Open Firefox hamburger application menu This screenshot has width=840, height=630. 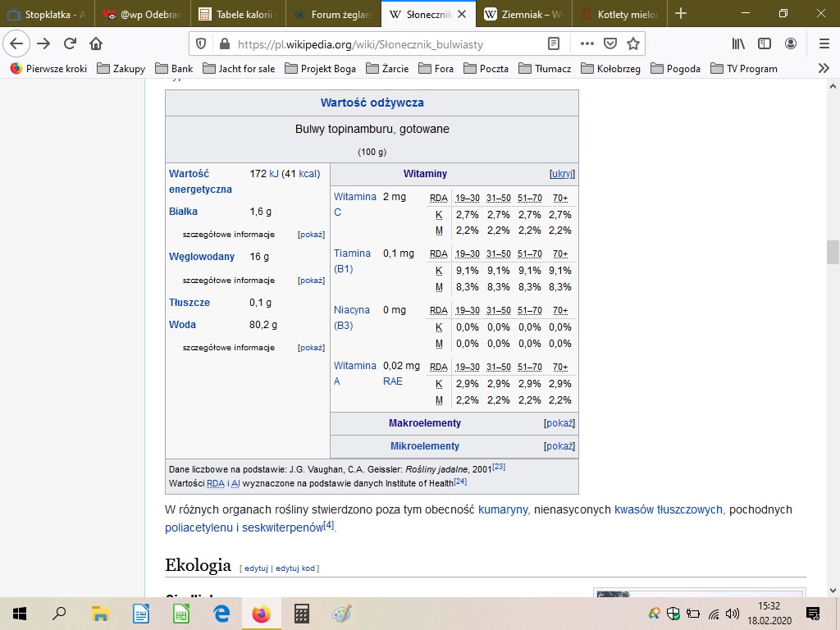pyautogui.click(x=824, y=43)
